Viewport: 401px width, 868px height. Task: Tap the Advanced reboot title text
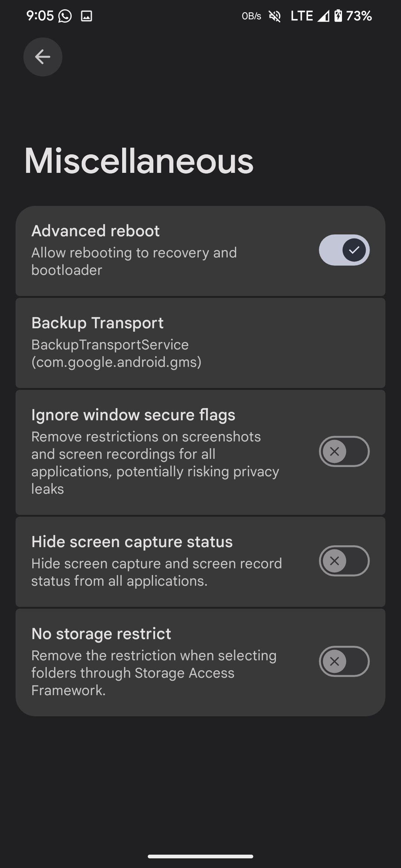96,231
